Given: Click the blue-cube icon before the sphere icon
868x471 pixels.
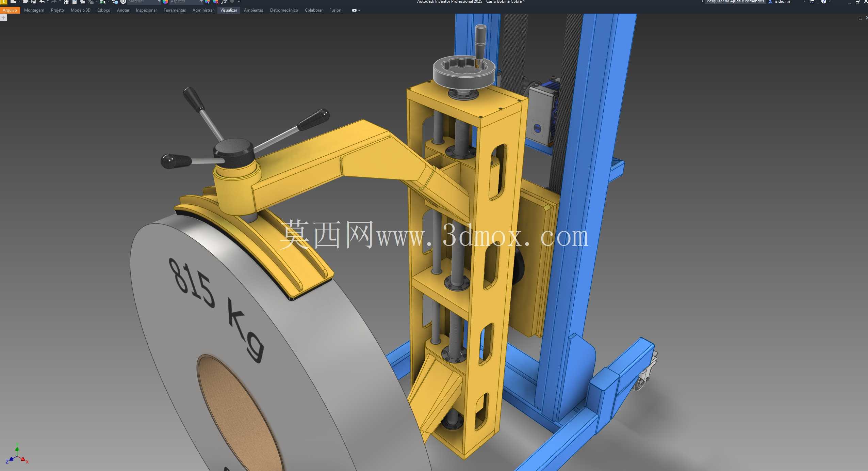Looking at the screenshot, I should [115, 2].
